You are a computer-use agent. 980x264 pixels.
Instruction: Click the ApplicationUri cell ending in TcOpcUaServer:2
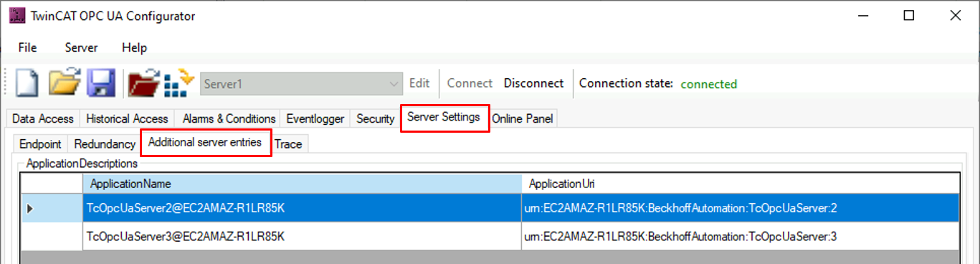click(741, 208)
